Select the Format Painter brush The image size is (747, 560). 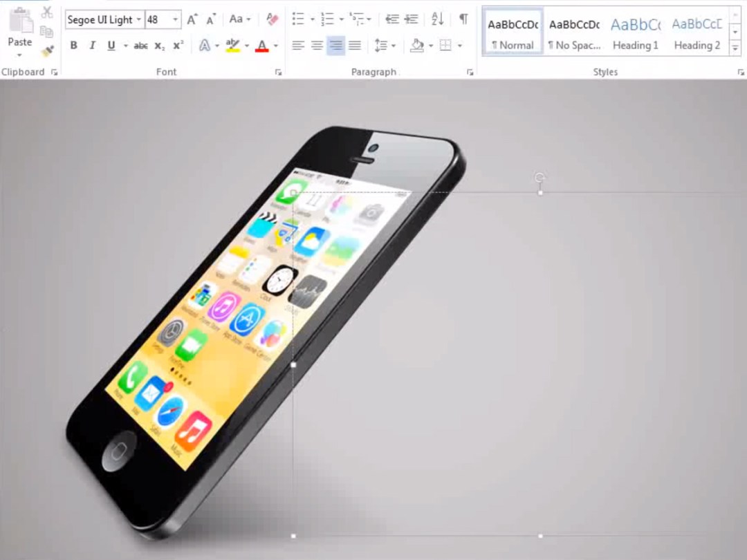point(47,50)
